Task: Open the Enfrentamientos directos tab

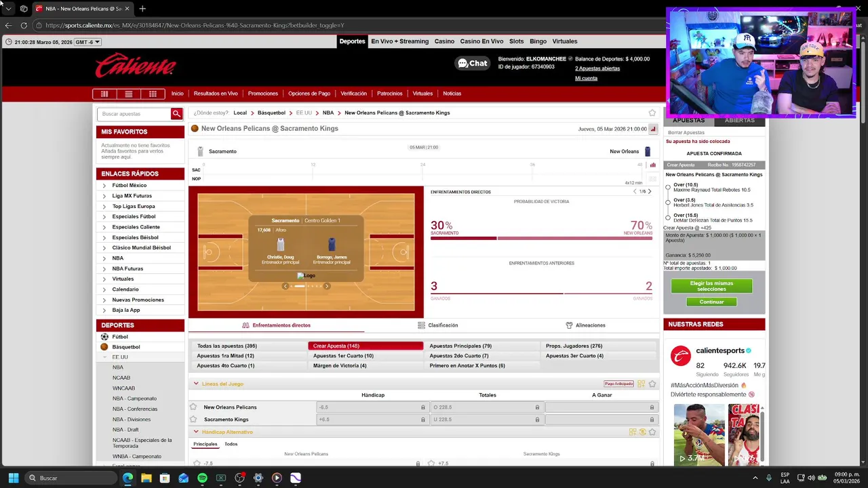Action: (276, 325)
